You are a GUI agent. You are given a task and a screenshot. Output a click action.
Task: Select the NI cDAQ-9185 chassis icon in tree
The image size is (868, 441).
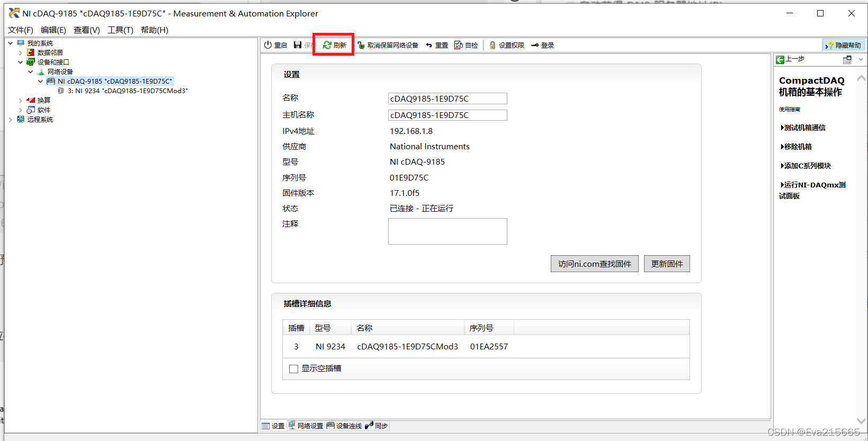click(51, 81)
